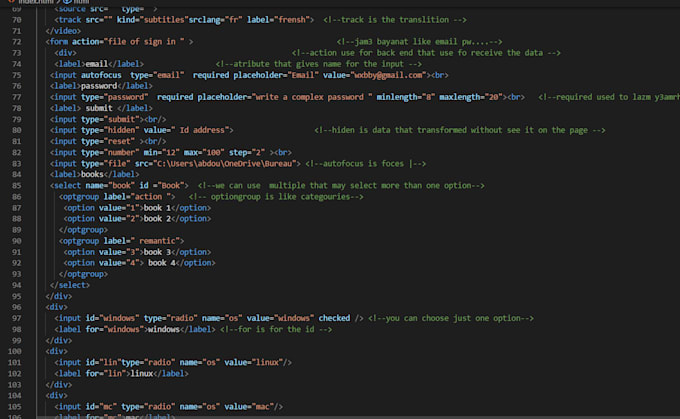Click the comment "jam3 bayanat like email pw"
The image size is (680, 419).
pos(419,42)
